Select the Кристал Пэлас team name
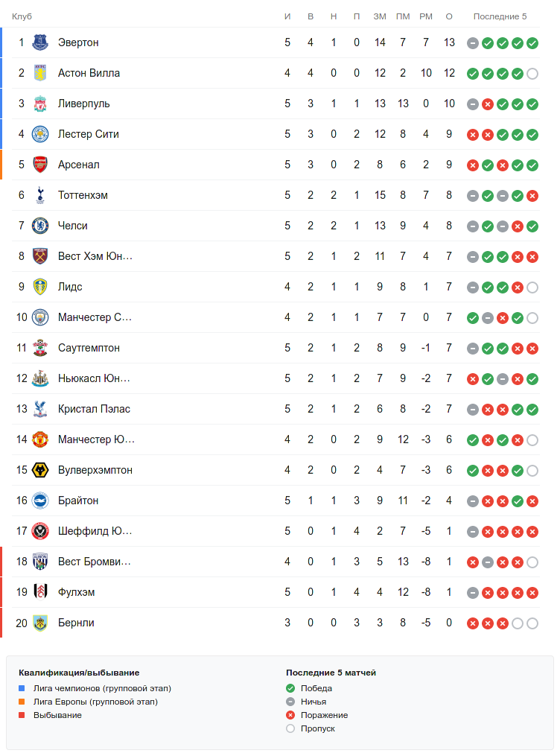The image size is (560, 756). pos(94,409)
